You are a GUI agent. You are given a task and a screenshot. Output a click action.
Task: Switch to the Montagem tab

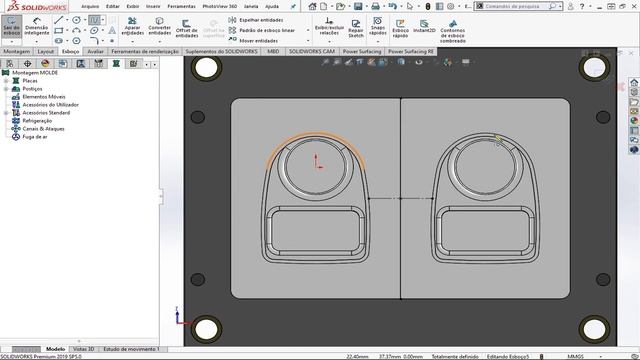point(17,51)
